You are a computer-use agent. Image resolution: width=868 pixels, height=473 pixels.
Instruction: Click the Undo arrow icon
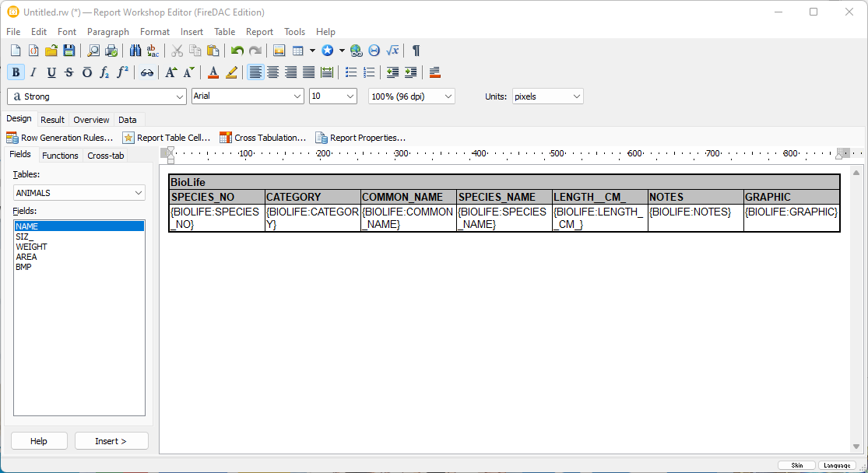coord(236,50)
